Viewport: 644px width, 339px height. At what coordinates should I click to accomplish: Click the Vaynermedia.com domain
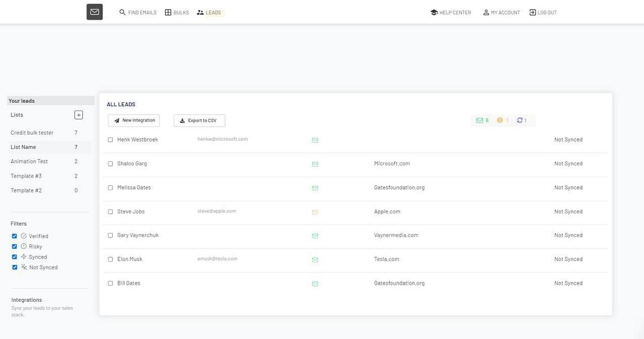(396, 235)
